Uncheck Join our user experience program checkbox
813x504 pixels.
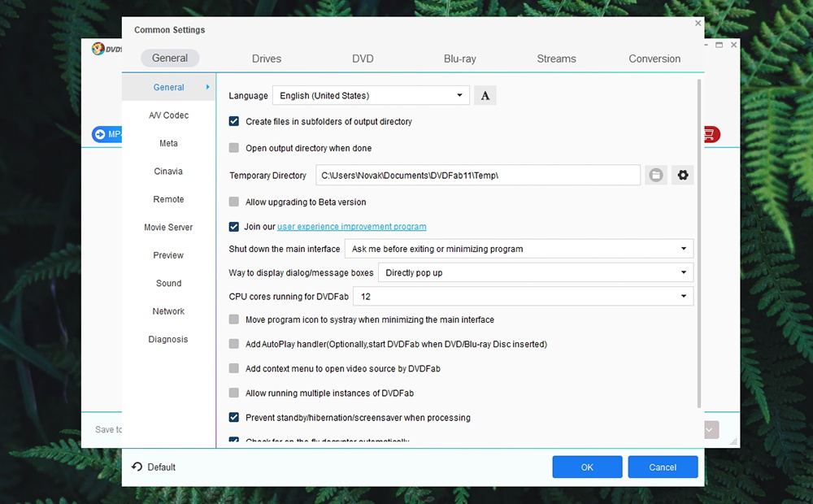[x=234, y=227]
